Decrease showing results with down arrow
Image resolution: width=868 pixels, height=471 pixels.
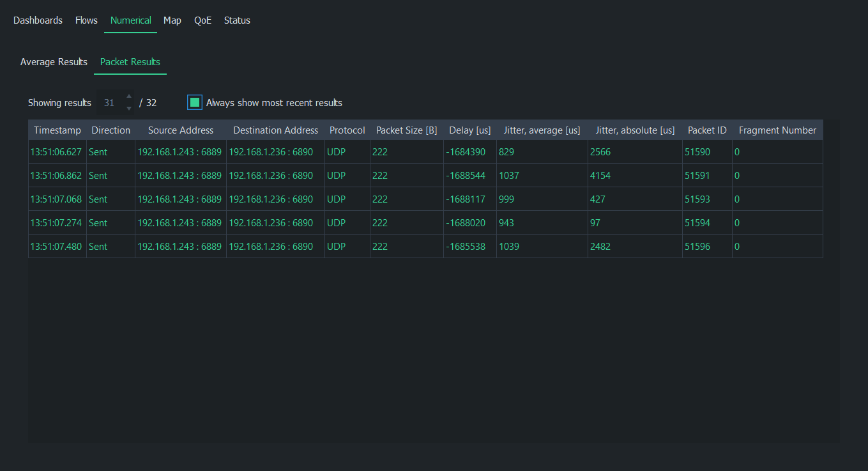point(129,108)
